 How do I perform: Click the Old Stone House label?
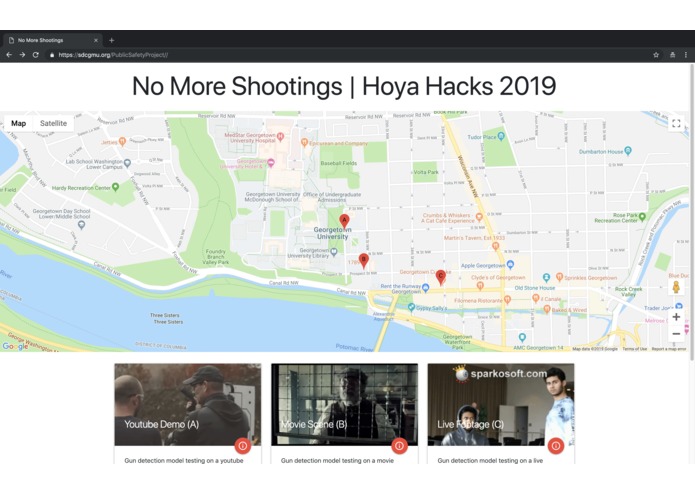(x=535, y=288)
